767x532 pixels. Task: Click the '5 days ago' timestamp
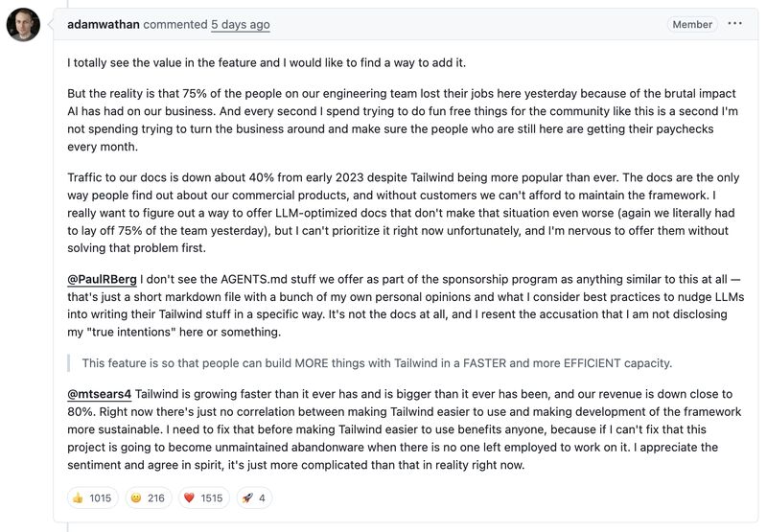[241, 24]
